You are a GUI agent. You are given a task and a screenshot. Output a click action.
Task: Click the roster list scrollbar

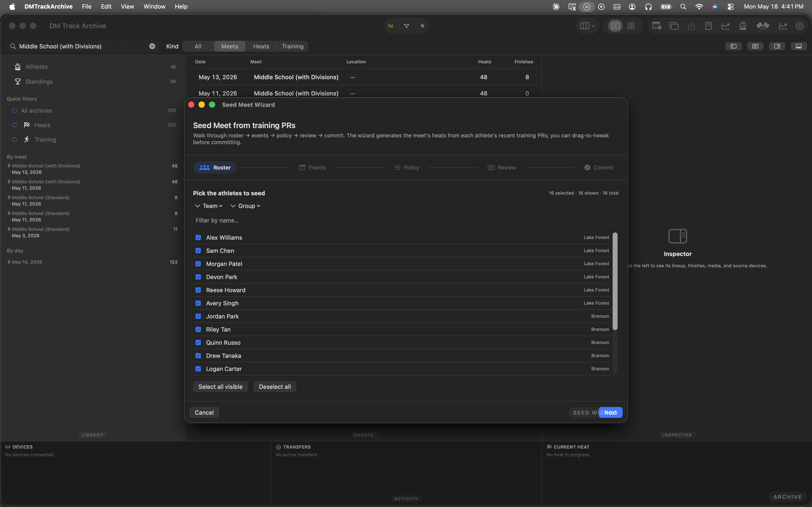pyautogui.click(x=615, y=281)
